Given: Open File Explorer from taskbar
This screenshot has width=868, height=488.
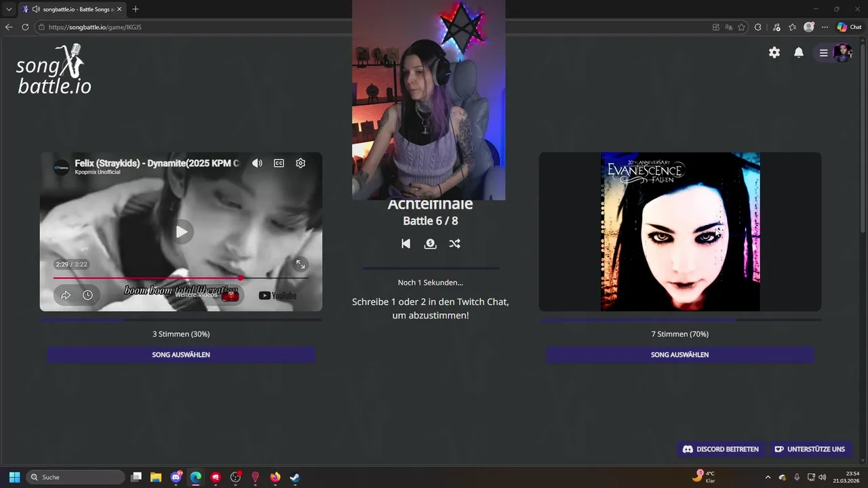Looking at the screenshot, I should (x=155, y=477).
